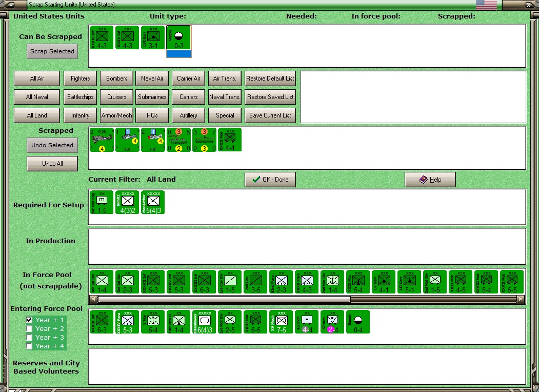The image size is (539, 392).
Task: Filter by Submarines
Action: (152, 97)
